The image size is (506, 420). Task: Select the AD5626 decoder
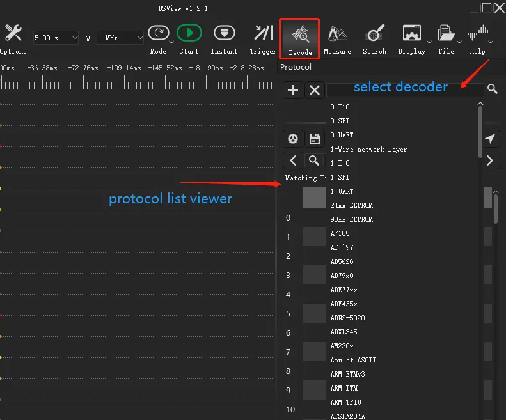point(342,261)
